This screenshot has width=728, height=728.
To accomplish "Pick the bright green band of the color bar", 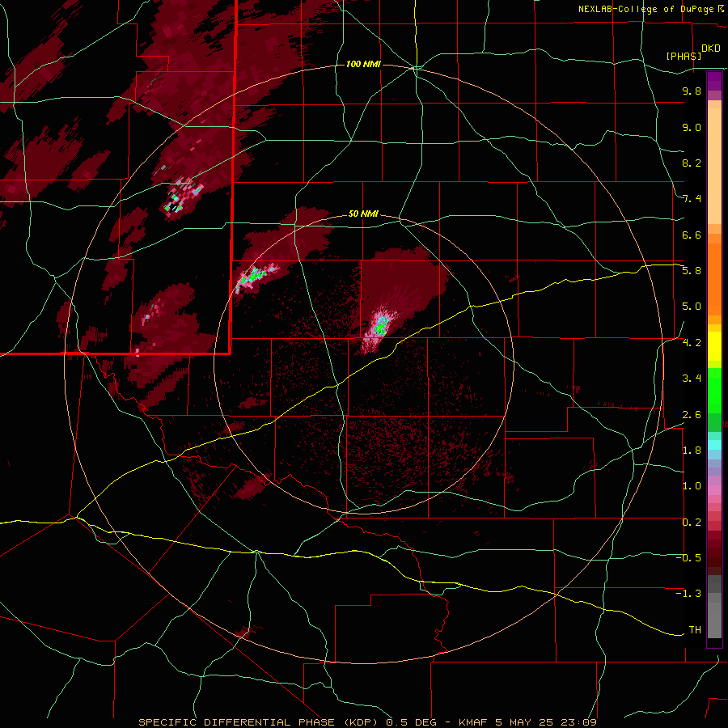I will (714, 391).
